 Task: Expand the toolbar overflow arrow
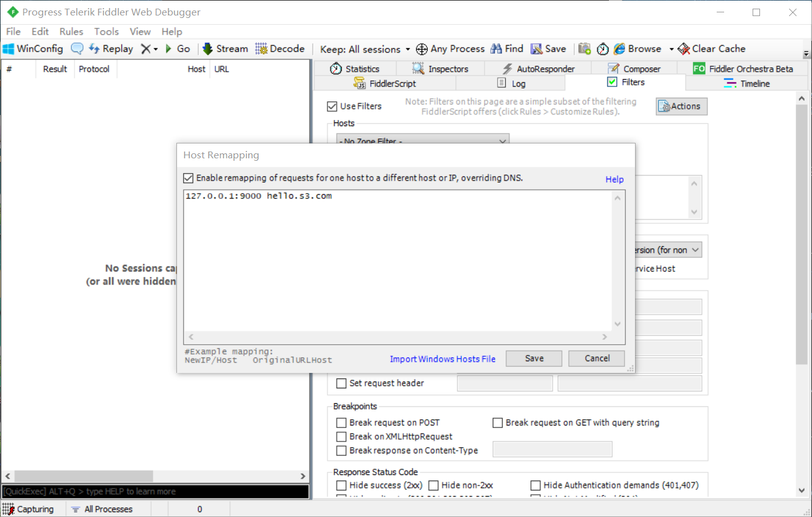pyautogui.click(x=806, y=54)
